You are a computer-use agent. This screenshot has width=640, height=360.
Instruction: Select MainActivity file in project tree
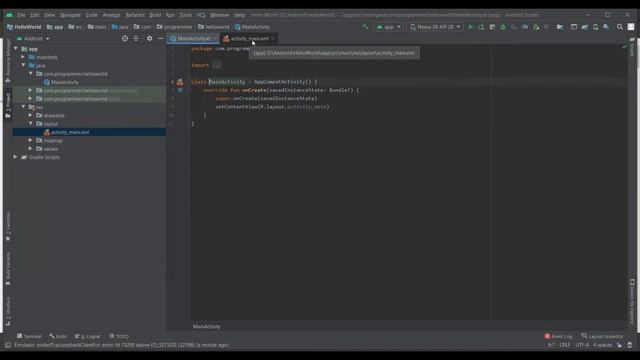pos(64,82)
